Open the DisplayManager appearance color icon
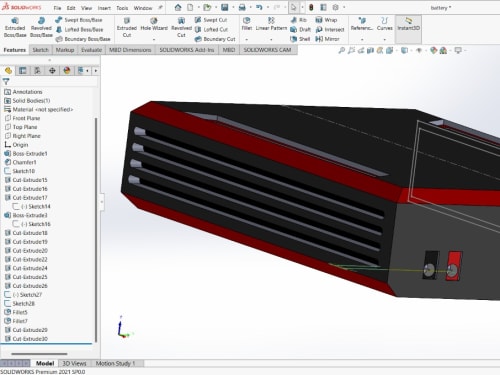This screenshot has width=500, height=375. pyautogui.click(x=67, y=71)
